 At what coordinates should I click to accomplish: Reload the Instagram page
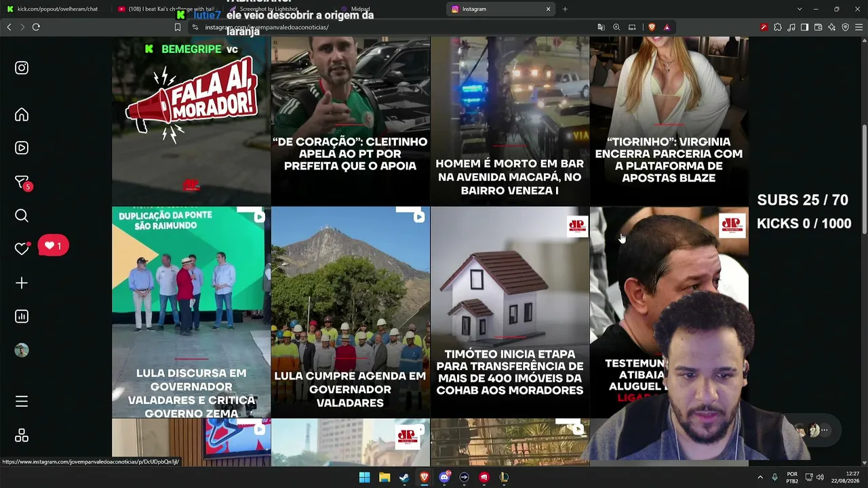click(36, 27)
